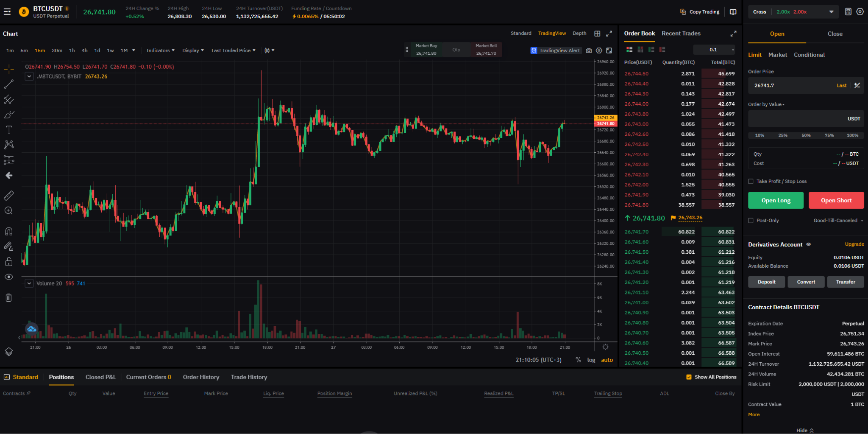Toggle lock all drawing tools
This screenshot has width=868, height=434.
[9, 261]
